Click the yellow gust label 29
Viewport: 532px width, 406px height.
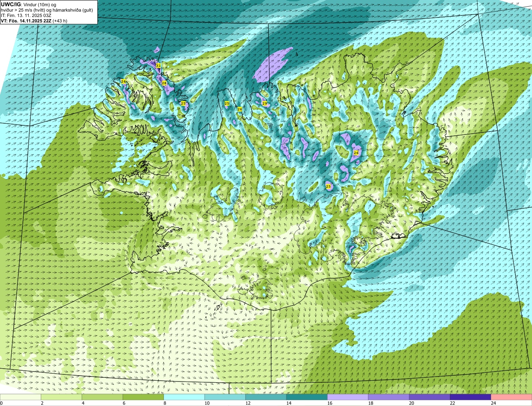point(264,103)
